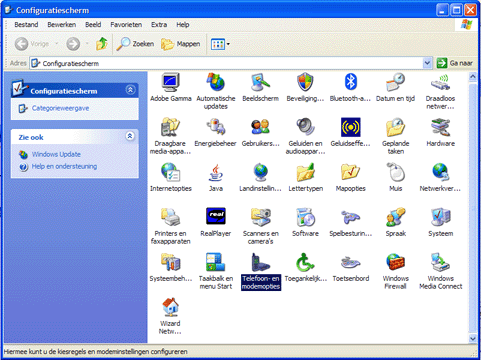The width and height of the screenshot is (481, 360).
Task: Click the Mappen folders button
Action: tap(181, 44)
